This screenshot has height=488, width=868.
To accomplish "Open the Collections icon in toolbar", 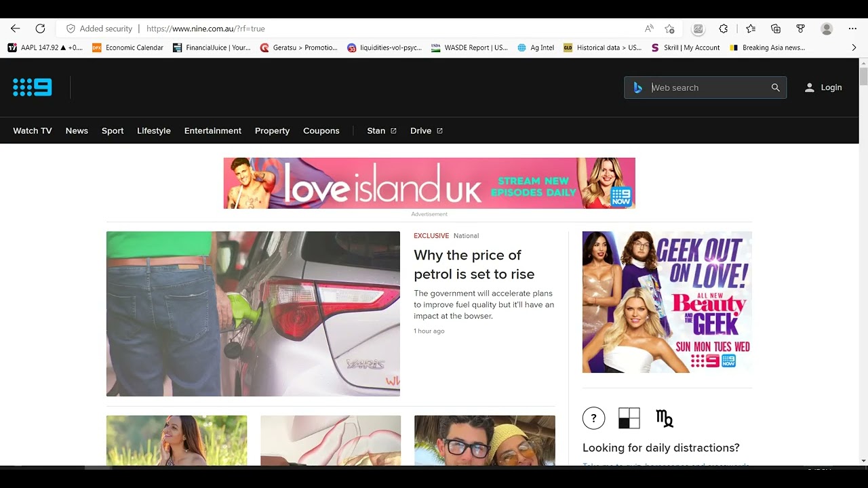I will [776, 28].
